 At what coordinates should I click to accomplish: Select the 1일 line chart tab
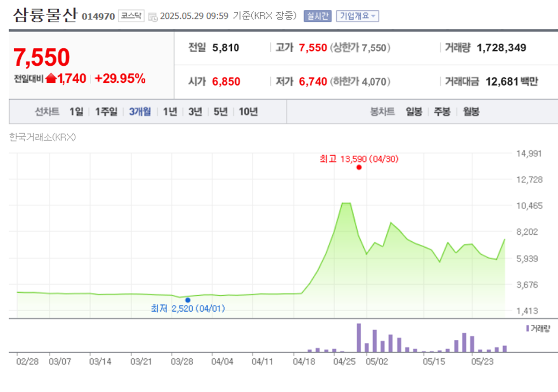(76, 111)
